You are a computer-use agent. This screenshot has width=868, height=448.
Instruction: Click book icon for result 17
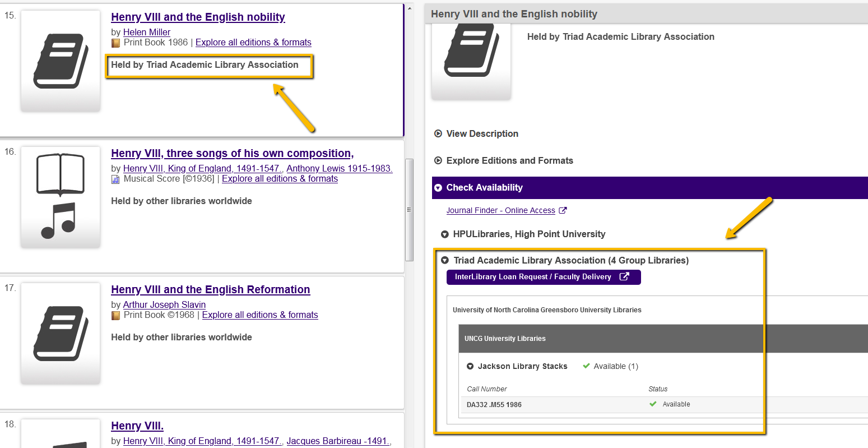click(x=61, y=333)
